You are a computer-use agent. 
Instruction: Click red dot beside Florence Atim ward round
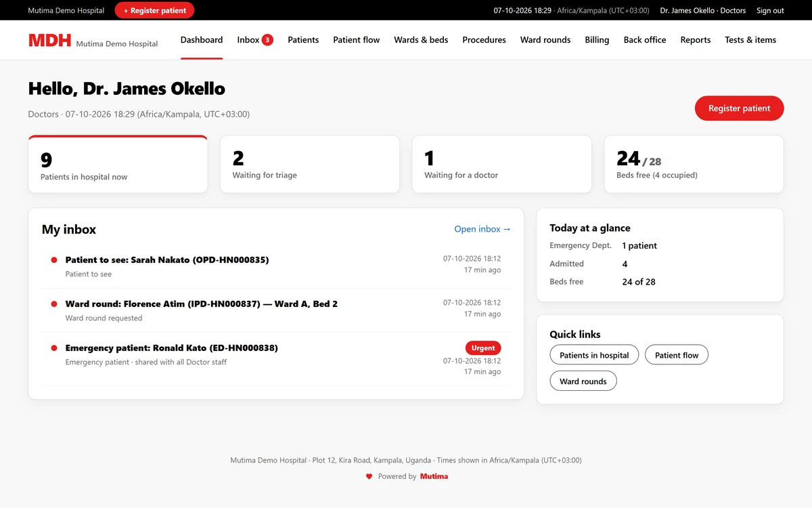tap(54, 304)
